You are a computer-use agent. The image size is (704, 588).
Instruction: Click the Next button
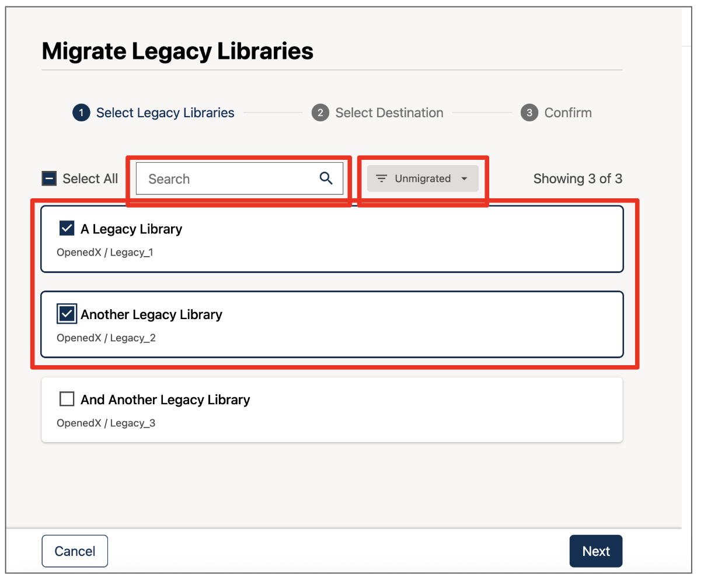595,551
